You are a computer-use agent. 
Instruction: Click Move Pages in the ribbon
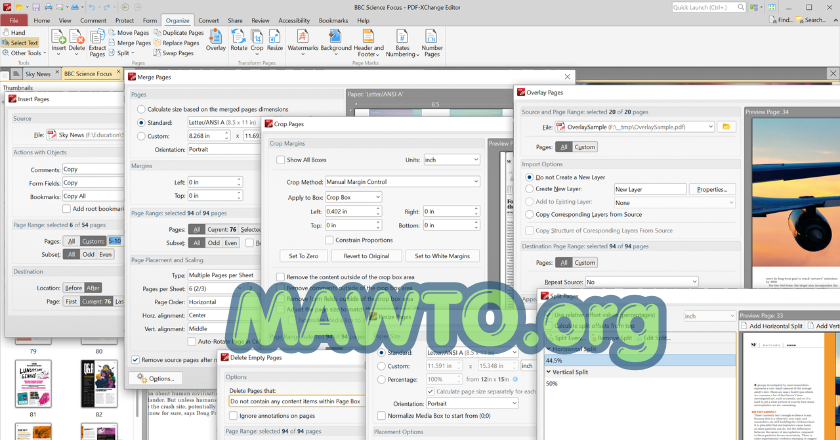129,33
